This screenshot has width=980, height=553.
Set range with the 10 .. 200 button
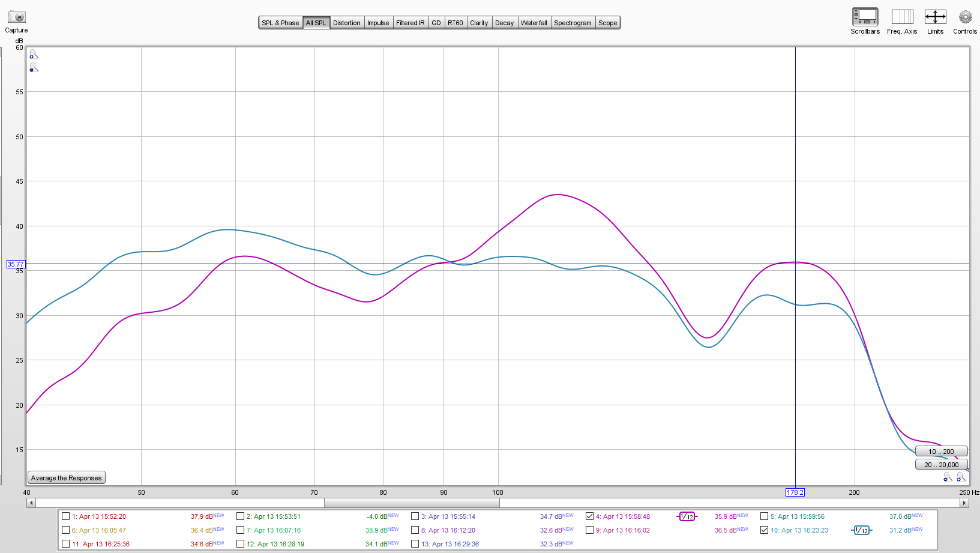click(941, 452)
